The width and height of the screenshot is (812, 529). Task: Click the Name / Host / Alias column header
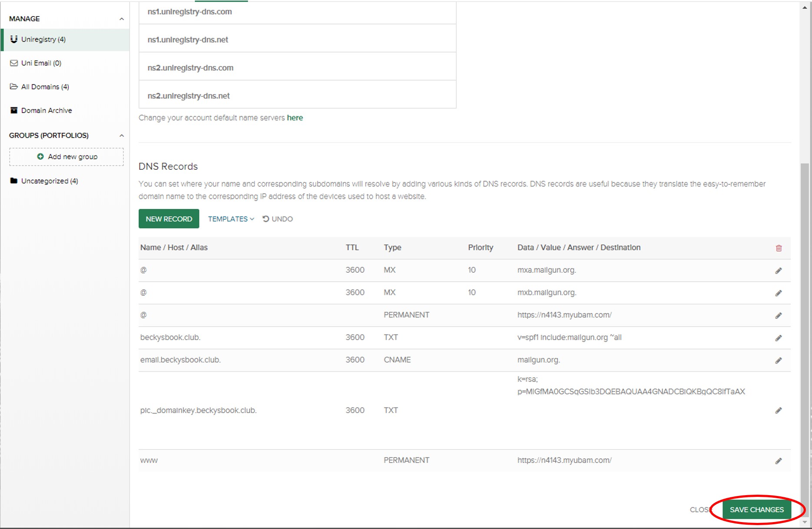(x=174, y=248)
